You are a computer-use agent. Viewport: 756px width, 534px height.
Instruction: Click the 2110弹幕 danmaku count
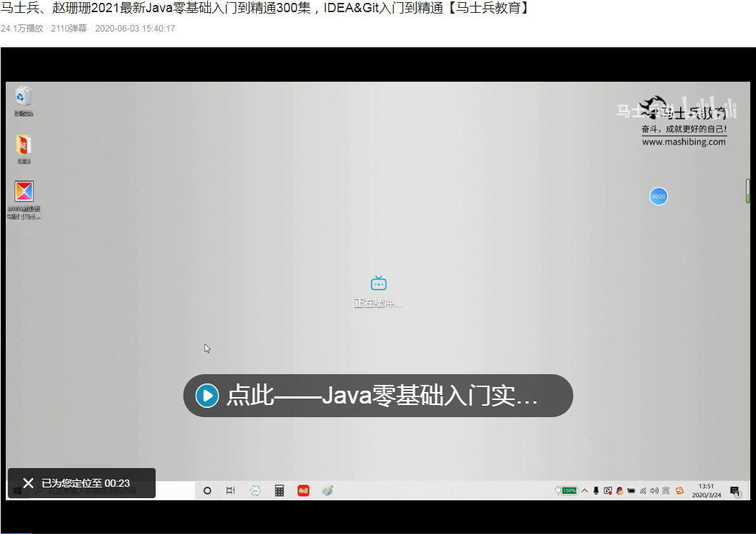[x=69, y=29]
